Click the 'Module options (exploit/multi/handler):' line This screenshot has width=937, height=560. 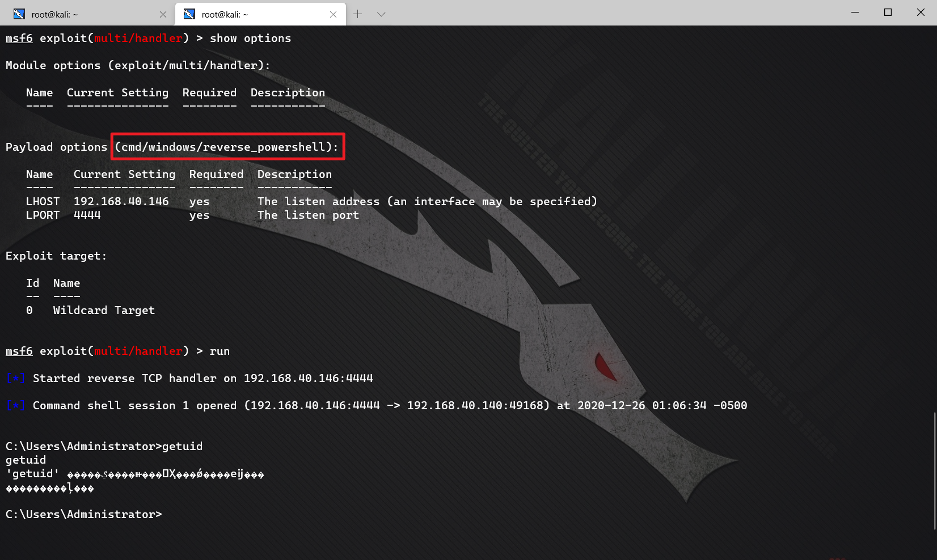(x=138, y=65)
